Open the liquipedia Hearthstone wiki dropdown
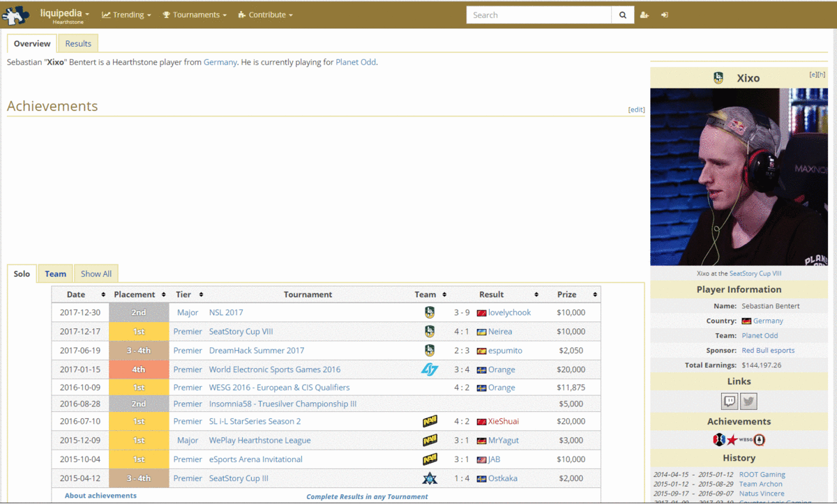837x504 pixels. pos(65,15)
